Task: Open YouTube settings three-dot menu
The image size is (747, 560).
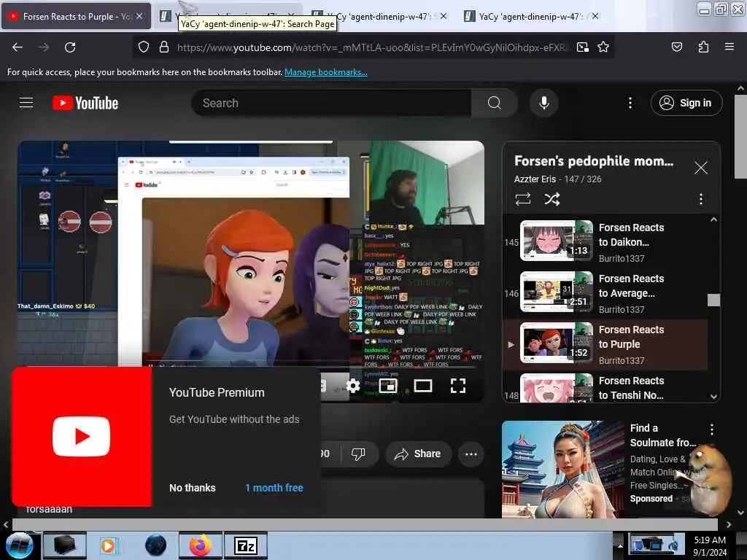Action: pos(630,103)
